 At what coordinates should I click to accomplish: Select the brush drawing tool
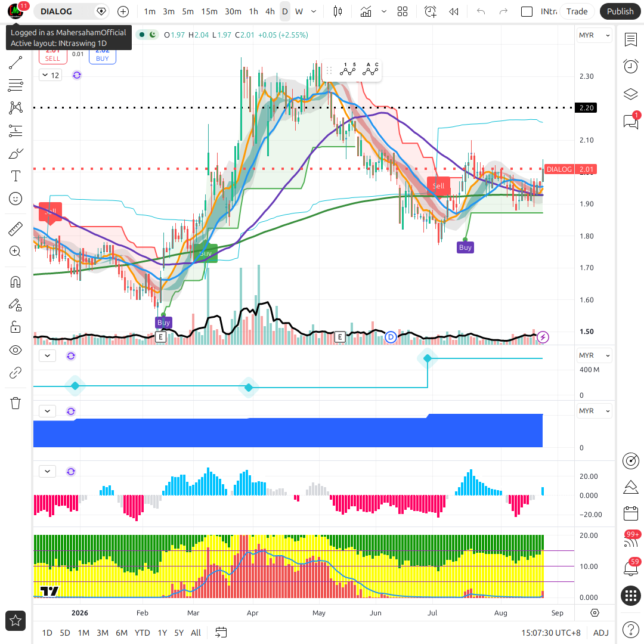pyautogui.click(x=15, y=154)
